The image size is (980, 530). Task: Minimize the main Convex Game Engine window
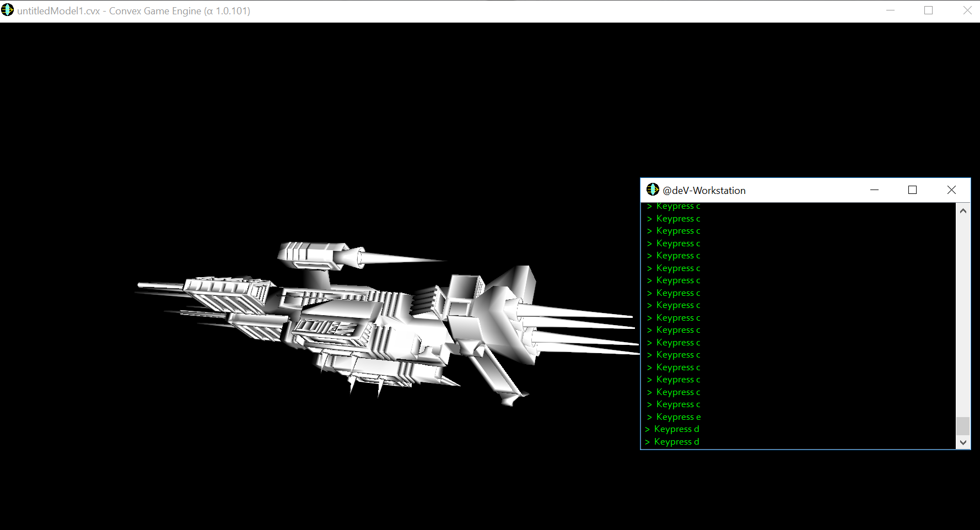(x=890, y=10)
